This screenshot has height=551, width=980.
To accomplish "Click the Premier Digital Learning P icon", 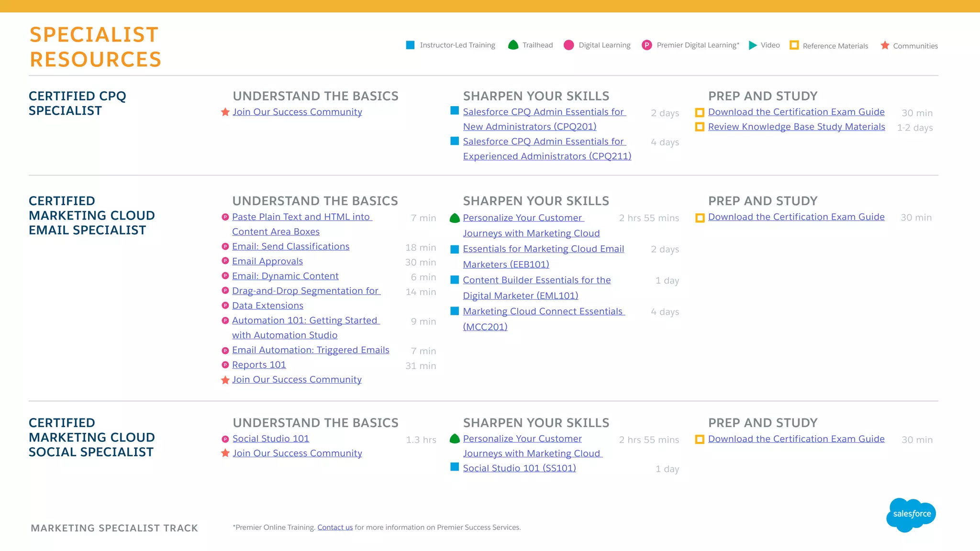I will pyautogui.click(x=646, y=45).
